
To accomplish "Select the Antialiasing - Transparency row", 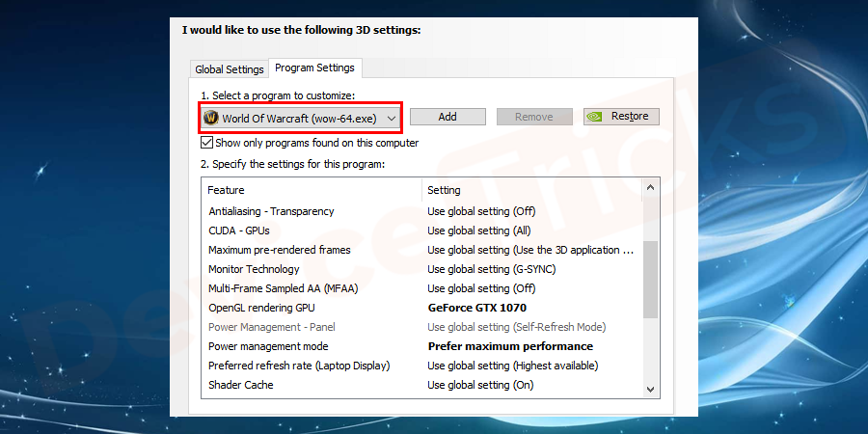I will coord(271,211).
